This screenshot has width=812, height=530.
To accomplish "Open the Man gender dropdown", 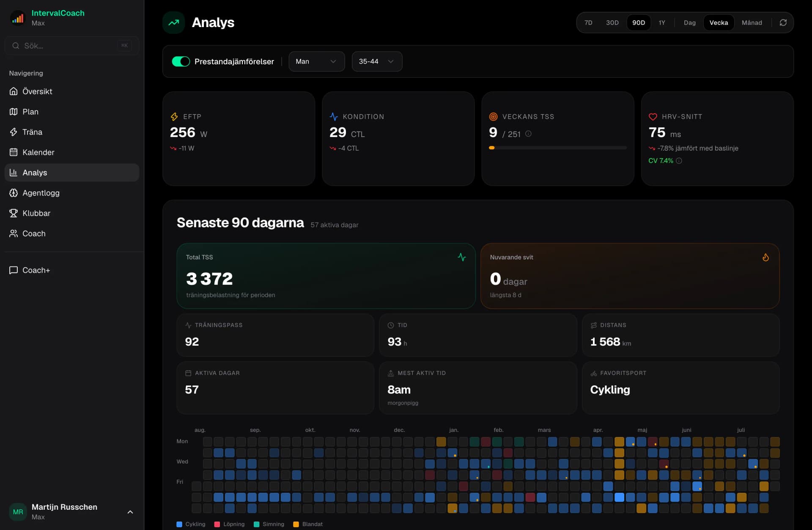I will tap(316, 62).
